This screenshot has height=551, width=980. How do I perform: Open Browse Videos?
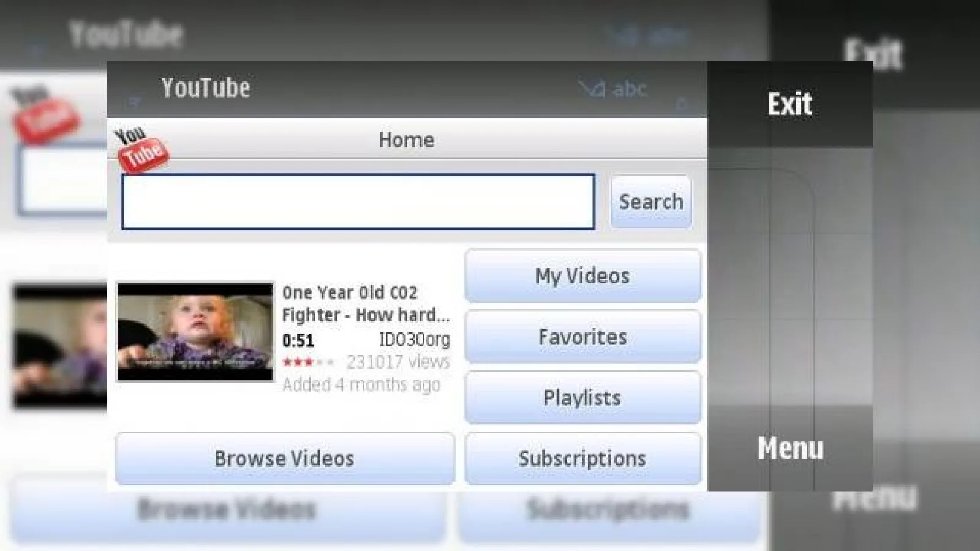pyautogui.click(x=285, y=459)
